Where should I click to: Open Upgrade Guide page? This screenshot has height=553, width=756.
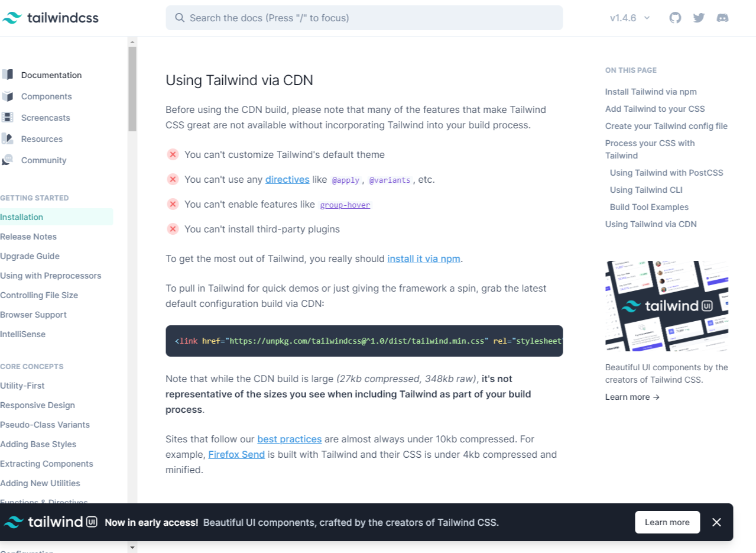click(x=30, y=256)
